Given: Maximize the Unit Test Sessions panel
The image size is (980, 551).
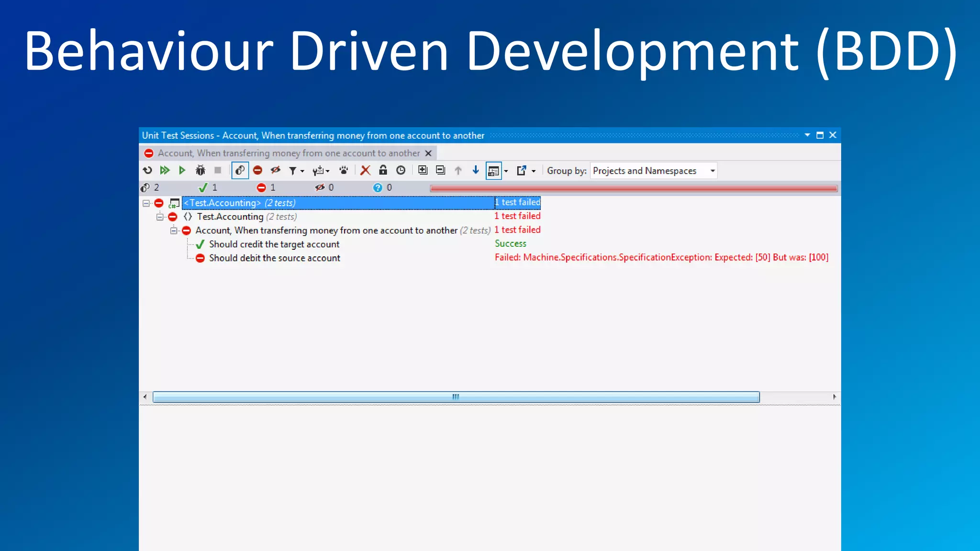Looking at the screenshot, I should pos(820,135).
